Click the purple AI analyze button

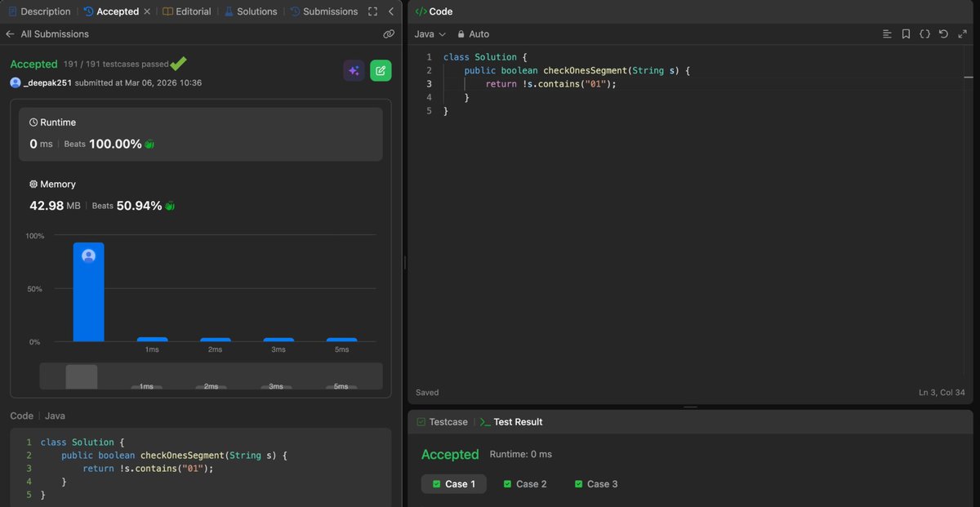[354, 71]
